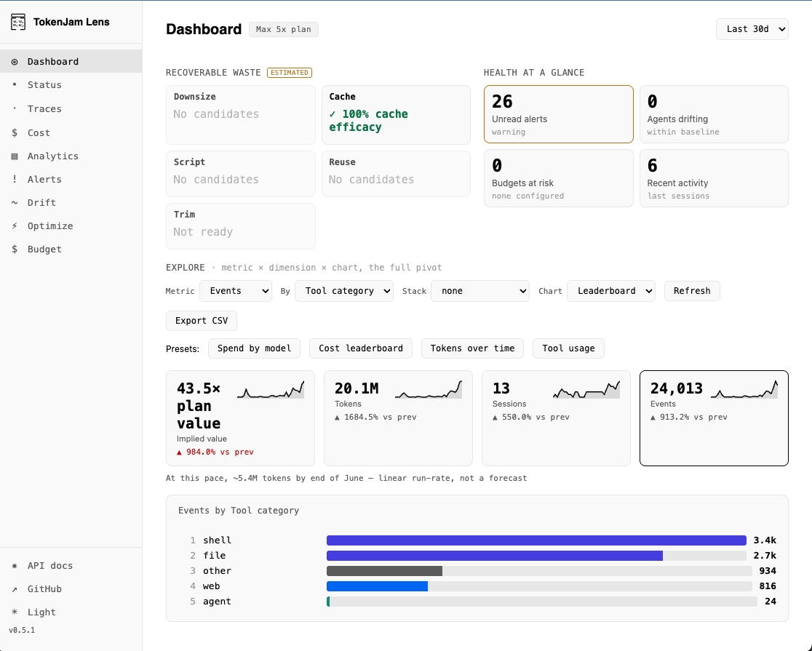Click Export CSV

[202, 321]
